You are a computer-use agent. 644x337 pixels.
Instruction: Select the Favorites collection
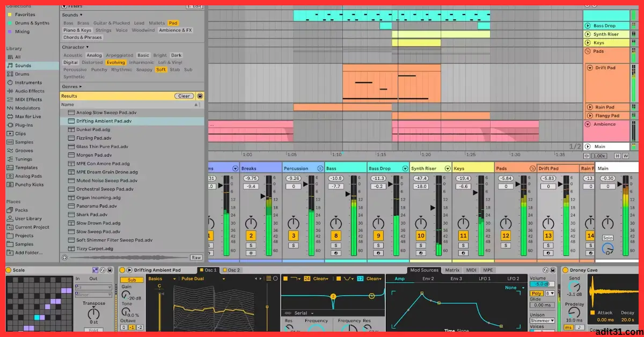pyautogui.click(x=25, y=14)
